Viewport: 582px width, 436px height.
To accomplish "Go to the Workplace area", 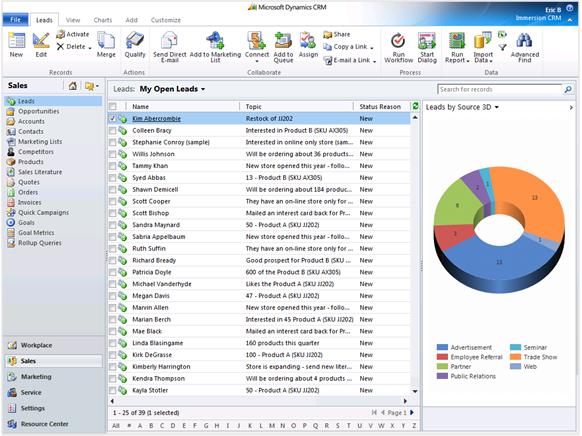I will click(36, 345).
